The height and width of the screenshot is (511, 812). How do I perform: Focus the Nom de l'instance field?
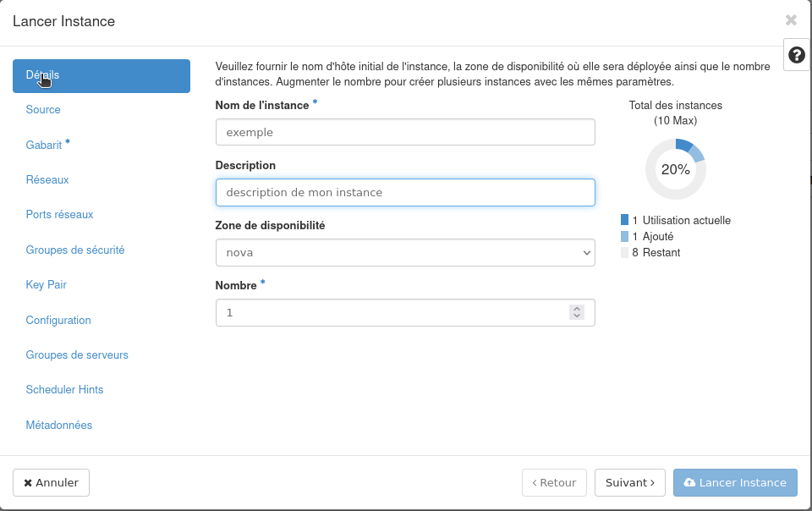click(x=405, y=132)
